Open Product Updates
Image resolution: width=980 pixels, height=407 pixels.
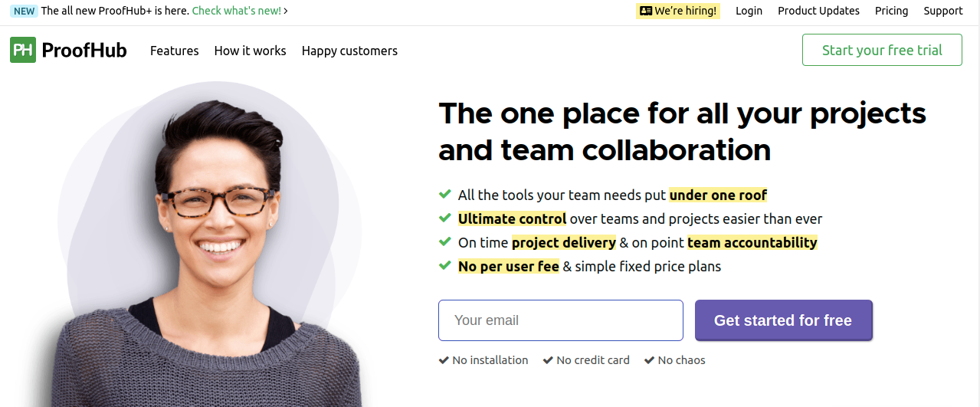(x=818, y=11)
